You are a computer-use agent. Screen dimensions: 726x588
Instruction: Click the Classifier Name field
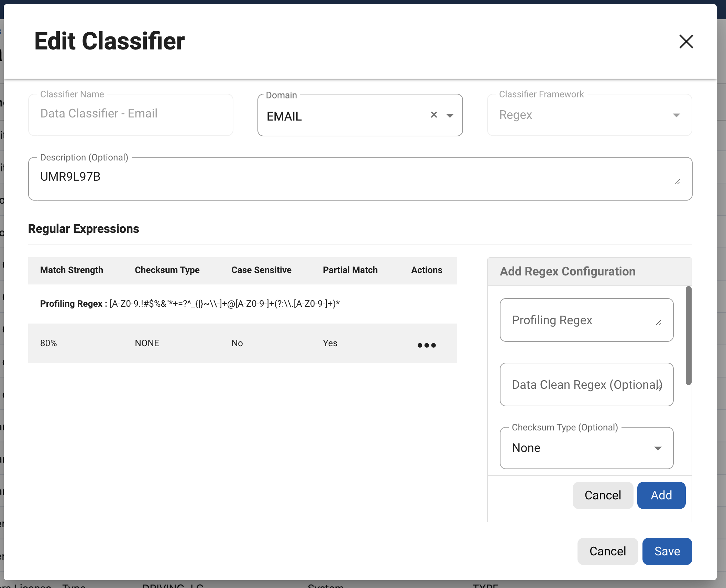(x=131, y=114)
